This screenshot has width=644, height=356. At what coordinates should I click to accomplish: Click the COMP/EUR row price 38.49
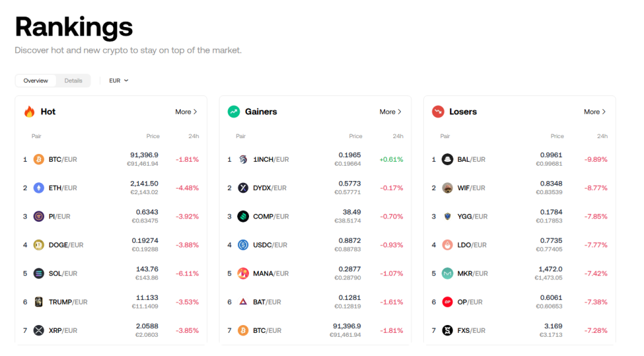point(352,212)
